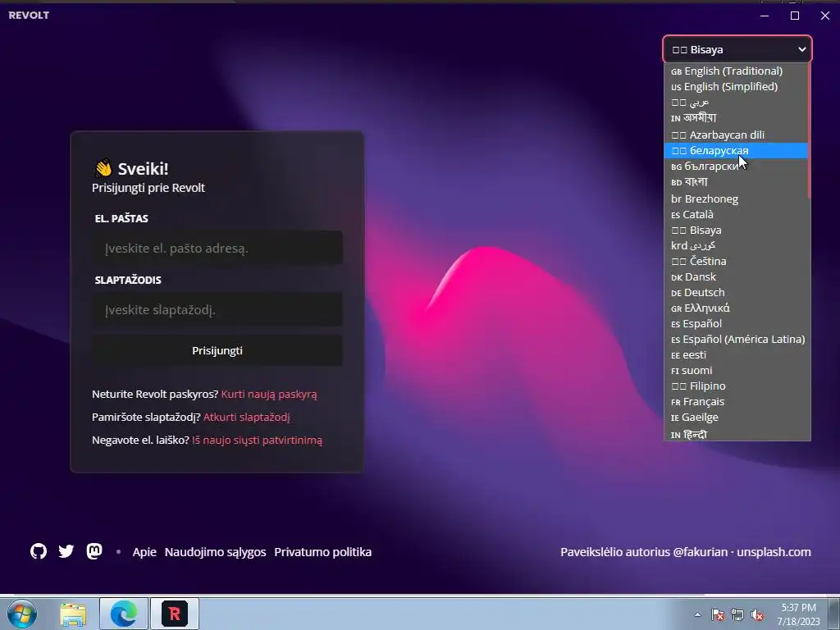Select eesti language option
Screen dimensions: 840x630
[x=736, y=354]
